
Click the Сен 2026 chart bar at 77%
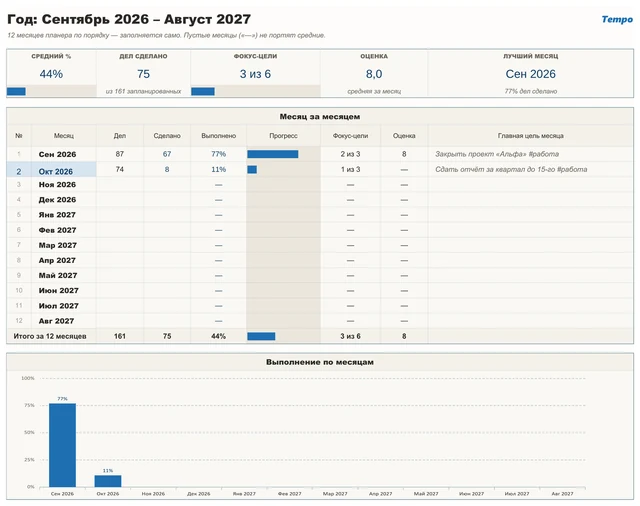point(62,445)
